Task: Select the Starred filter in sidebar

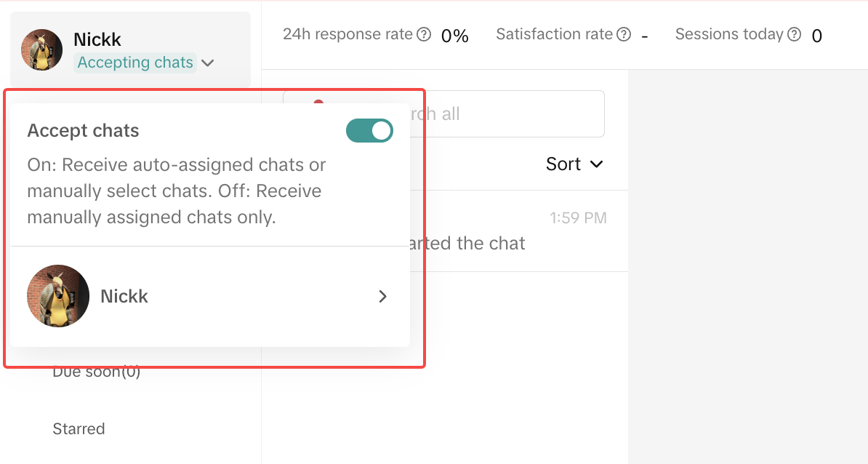Action: tap(79, 428)
